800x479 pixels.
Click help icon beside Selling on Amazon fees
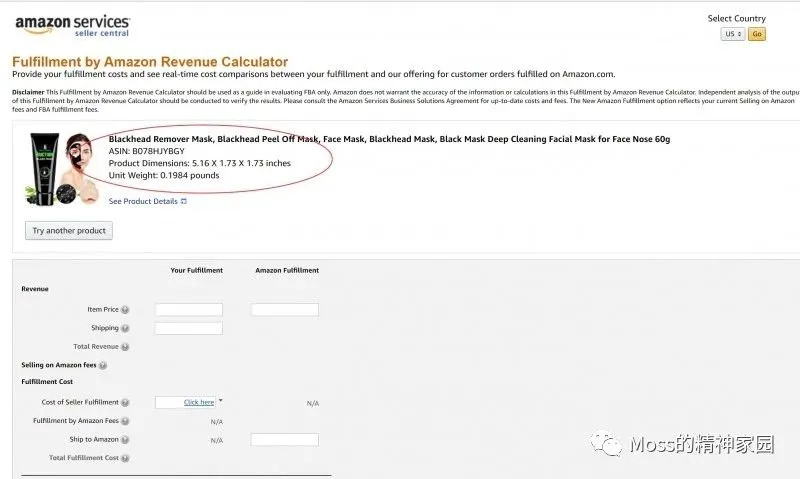[x=103, y=365]
